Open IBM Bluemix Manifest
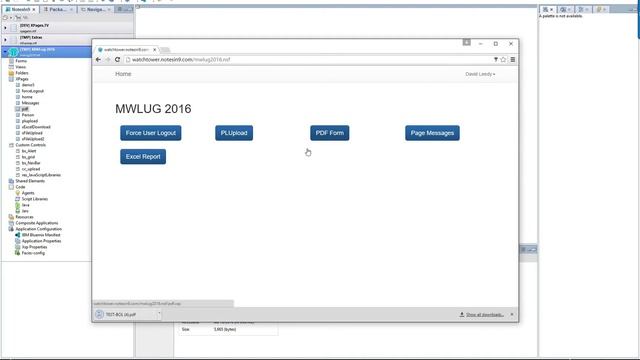 pos(40,235)
